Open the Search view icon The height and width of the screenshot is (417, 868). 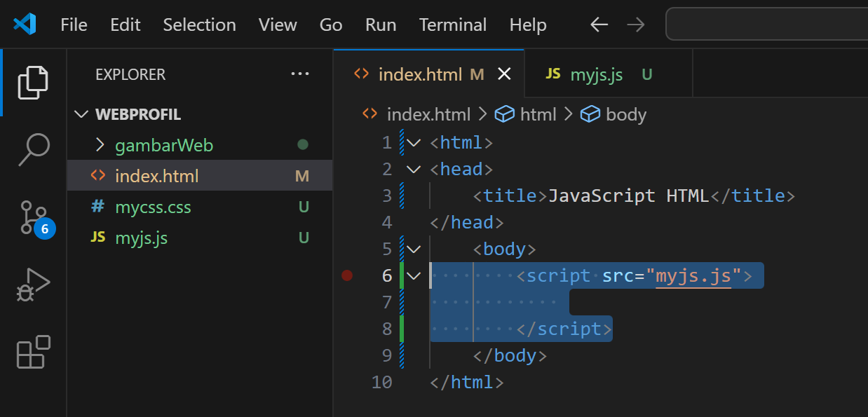click(33, 149)
